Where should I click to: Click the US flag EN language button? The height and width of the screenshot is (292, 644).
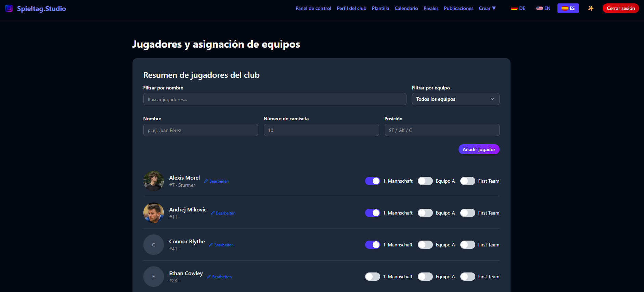click(x=543, y=8)
